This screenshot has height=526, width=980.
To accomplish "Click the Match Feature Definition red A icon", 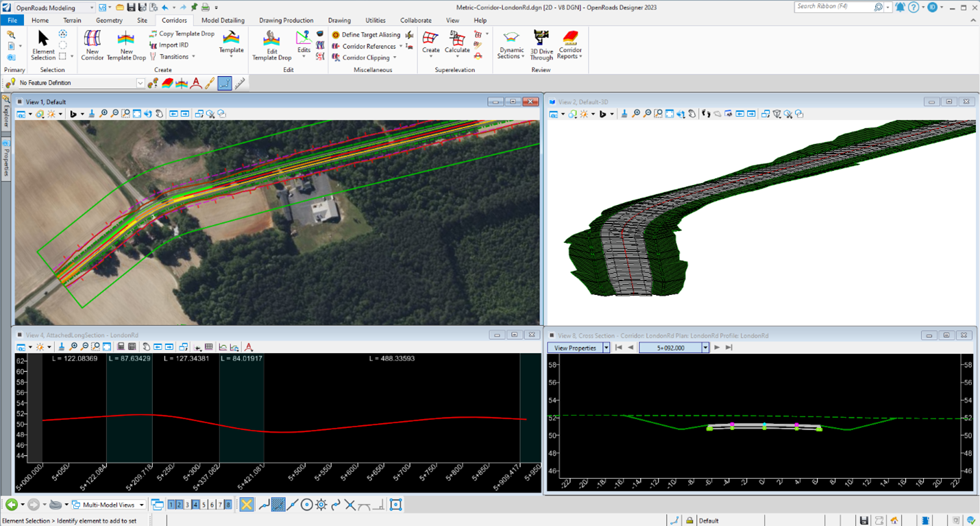I will (197, 83).
